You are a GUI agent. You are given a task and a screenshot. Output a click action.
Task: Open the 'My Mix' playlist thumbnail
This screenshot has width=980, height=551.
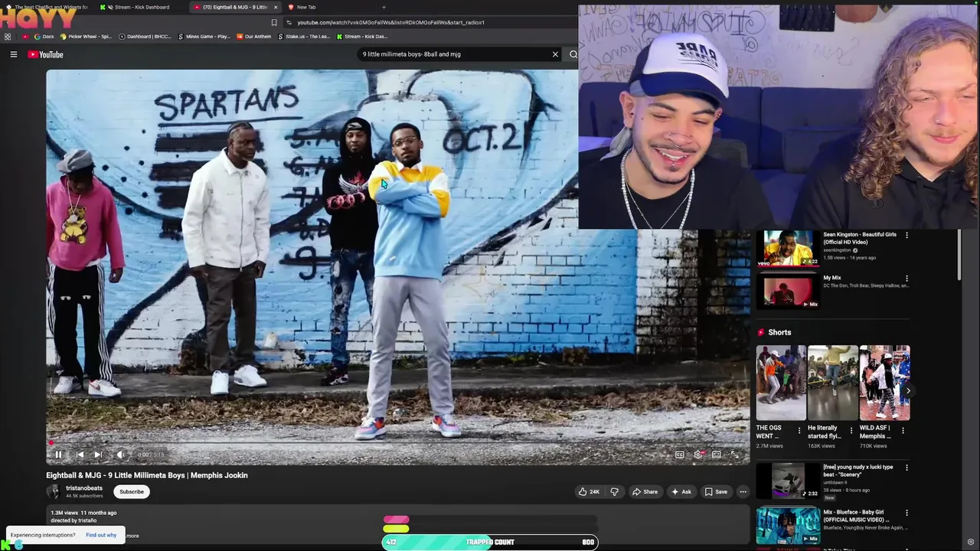point(788,291)
